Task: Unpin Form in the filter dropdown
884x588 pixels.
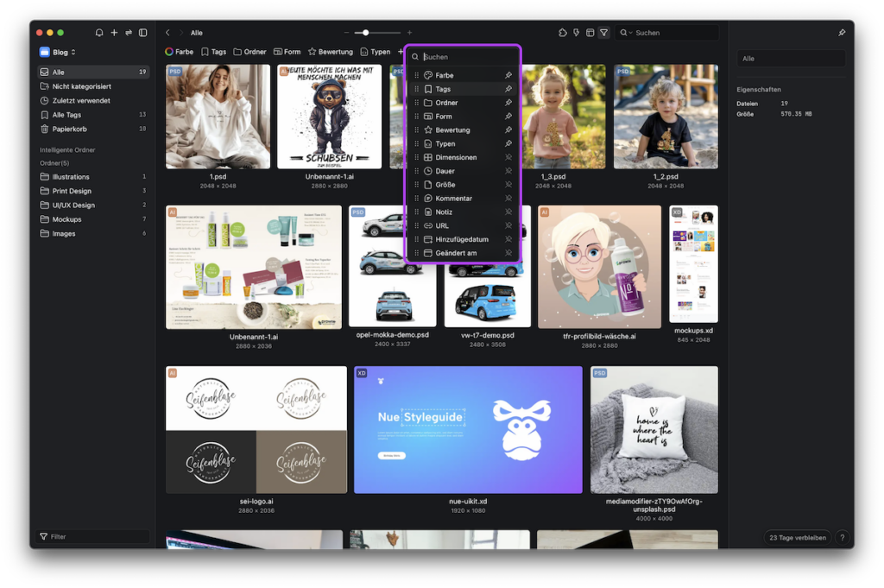Action: click(508, 117)
